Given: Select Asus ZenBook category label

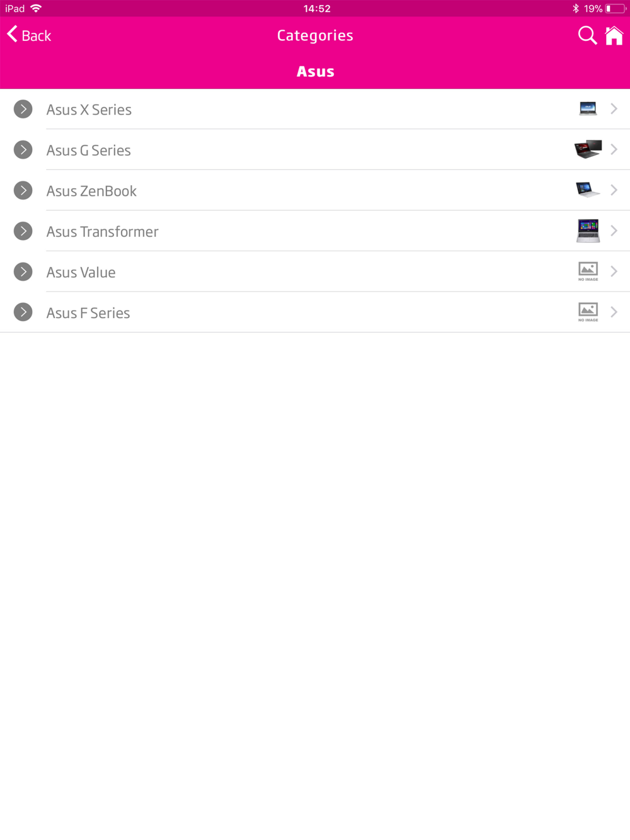Looking at the screenshot, I should [x=91, y=191].
